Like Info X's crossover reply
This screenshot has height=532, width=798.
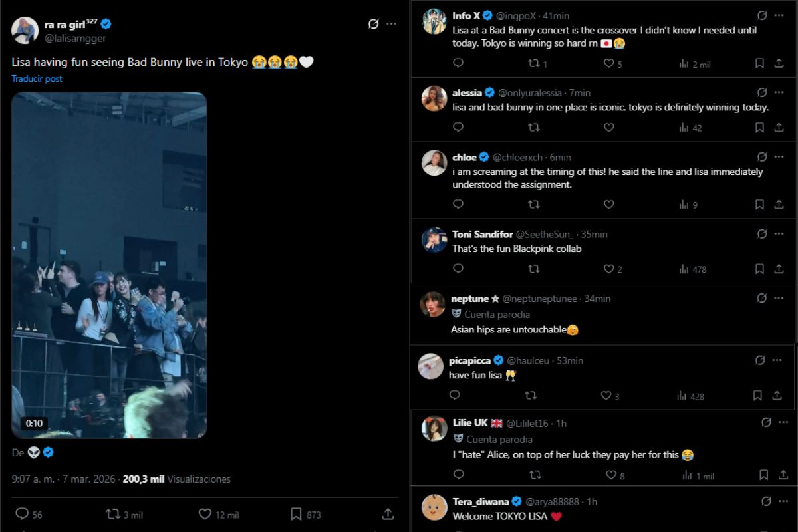608,63
